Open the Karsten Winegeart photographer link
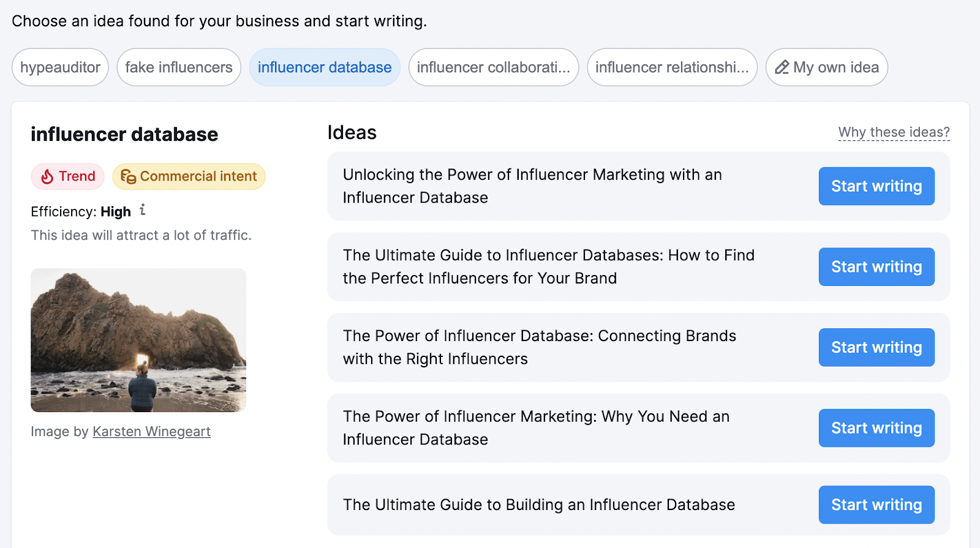Viewport: 980px width, 548px height. (151, 432)
